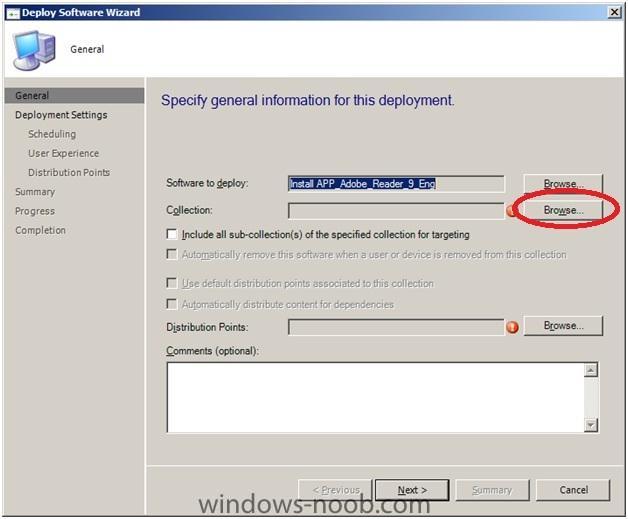Select Deployment Settings step in sidebar
This screenshot has height=519, width=628.
(61, 115)
